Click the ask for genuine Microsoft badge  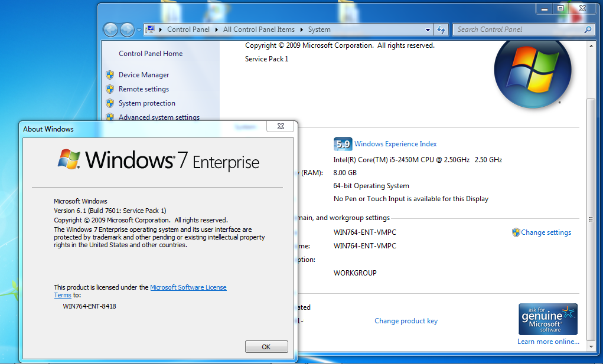[548, 319]
